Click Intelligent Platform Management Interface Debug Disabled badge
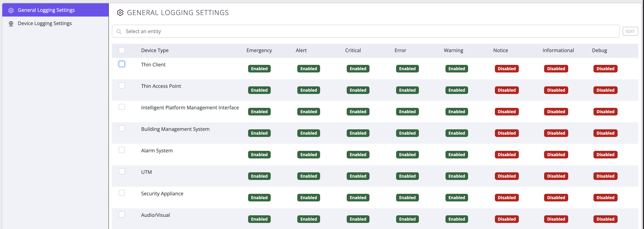 [x=605, y=112]
